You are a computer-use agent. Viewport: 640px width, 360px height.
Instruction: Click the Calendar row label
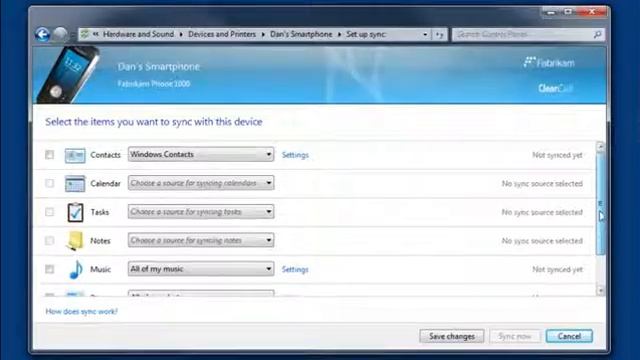pyautogui.click(x=105, y=184)
